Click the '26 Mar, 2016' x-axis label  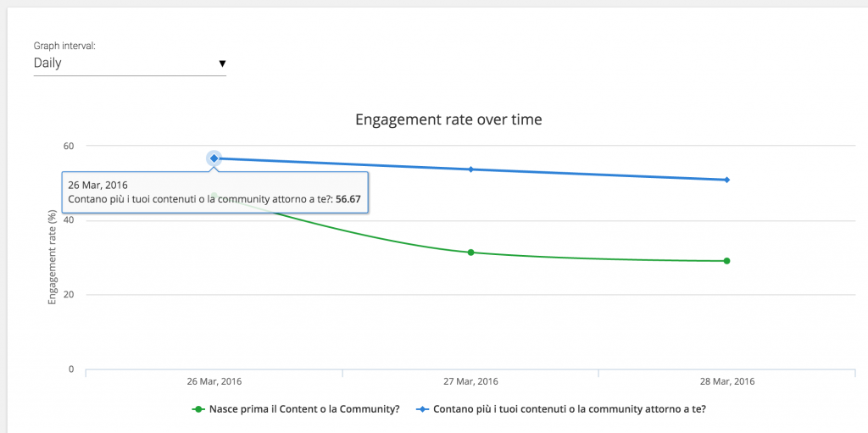coord(214,381)
